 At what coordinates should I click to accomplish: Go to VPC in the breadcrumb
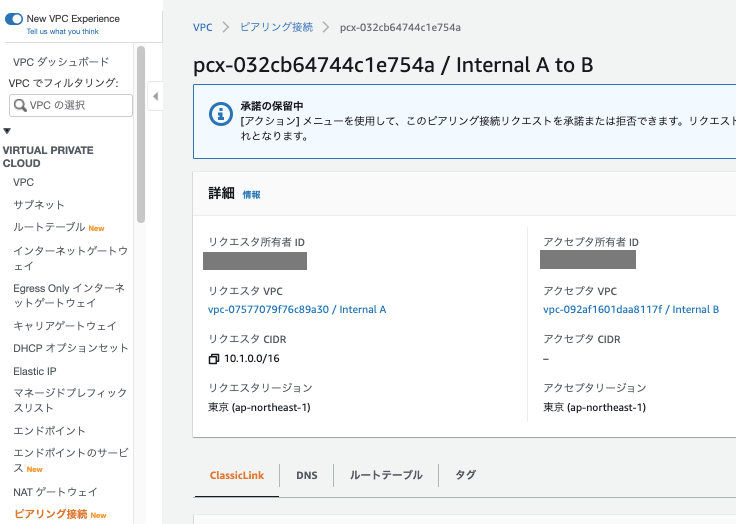tap(203, 27)
